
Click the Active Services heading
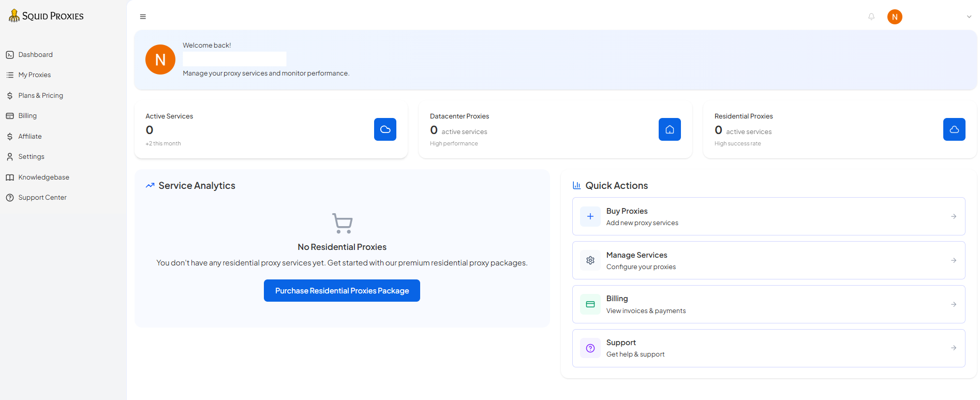click(169, 116)
